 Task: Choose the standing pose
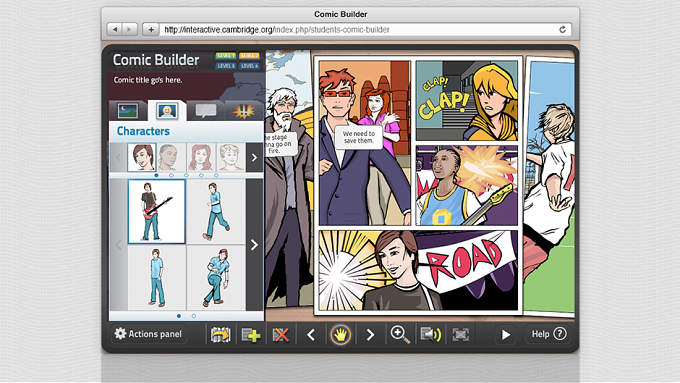click(157, 278)
